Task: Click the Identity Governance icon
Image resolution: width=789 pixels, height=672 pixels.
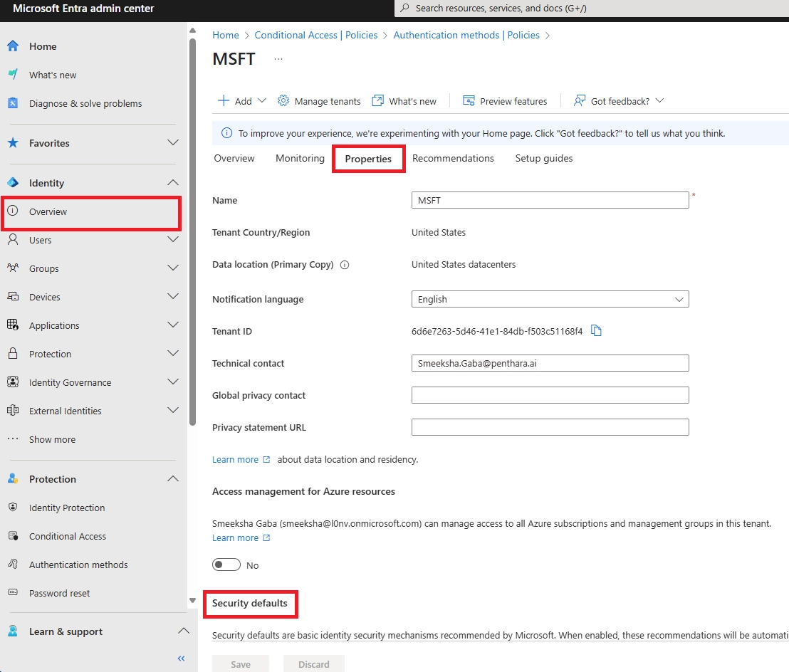Action: [13, 382]
